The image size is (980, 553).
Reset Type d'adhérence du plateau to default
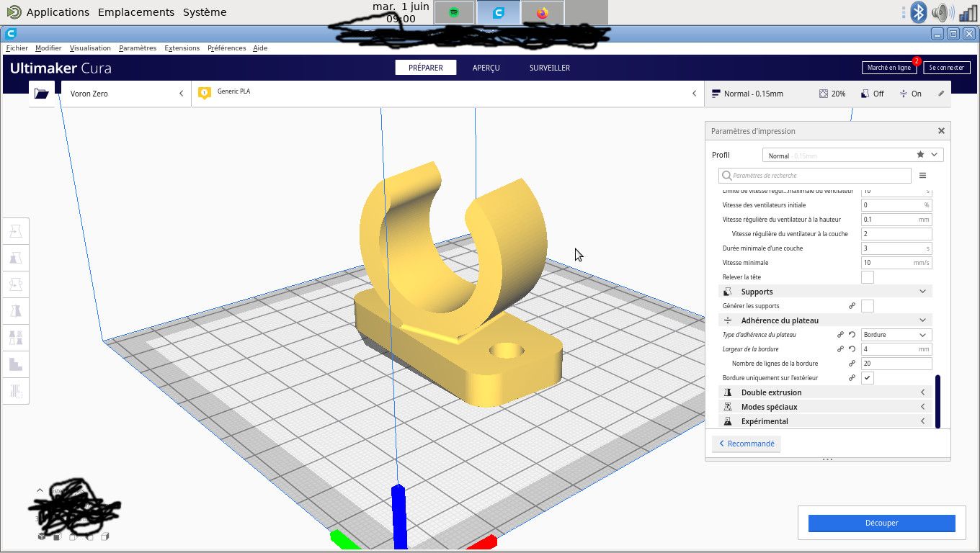tap(852, 335)
